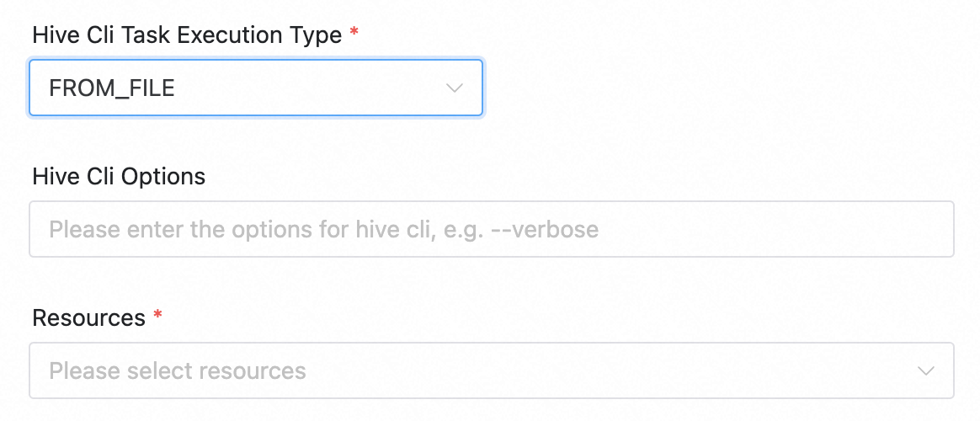Click the red asterisk next to Resources
980x421 pixels.
(157, 317)
